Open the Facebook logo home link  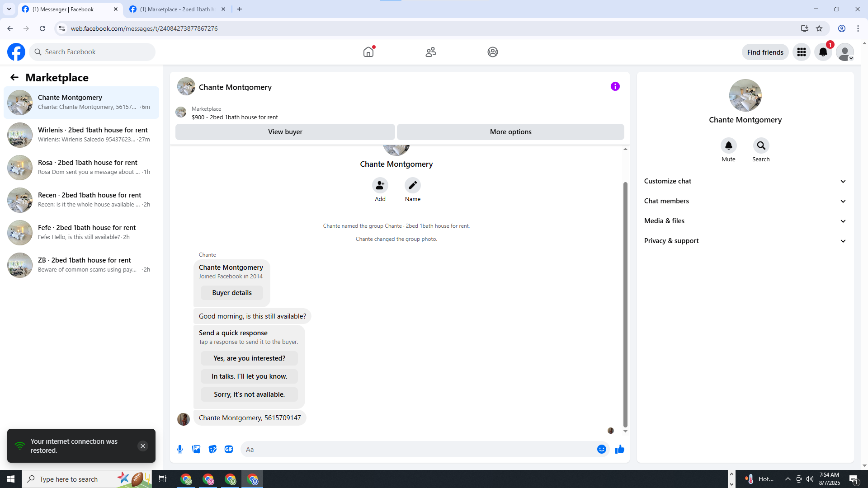pyautogui.click(x=16, y=52)
